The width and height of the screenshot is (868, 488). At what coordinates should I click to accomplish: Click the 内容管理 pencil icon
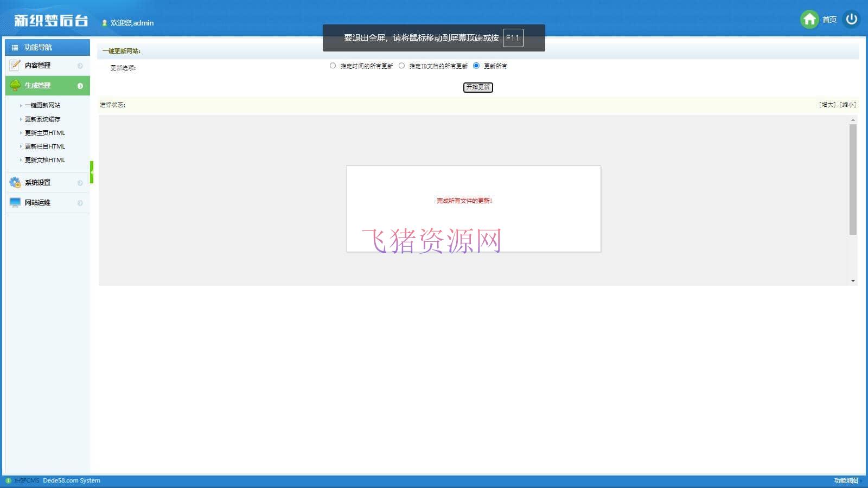pos(15,65)
